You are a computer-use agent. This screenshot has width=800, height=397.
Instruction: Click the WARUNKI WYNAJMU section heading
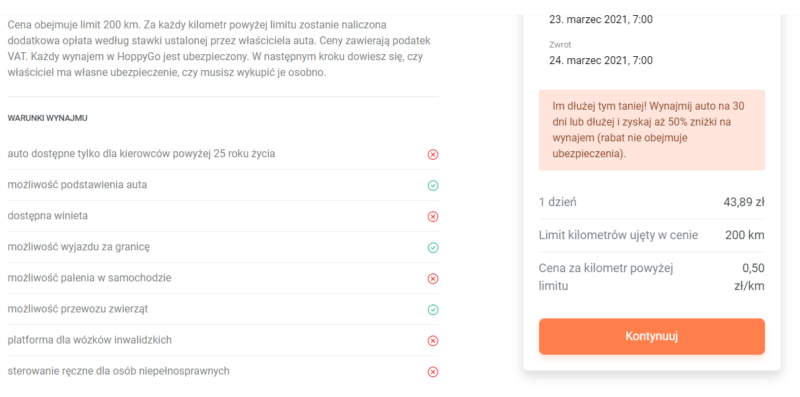click(x=47, y=118)
